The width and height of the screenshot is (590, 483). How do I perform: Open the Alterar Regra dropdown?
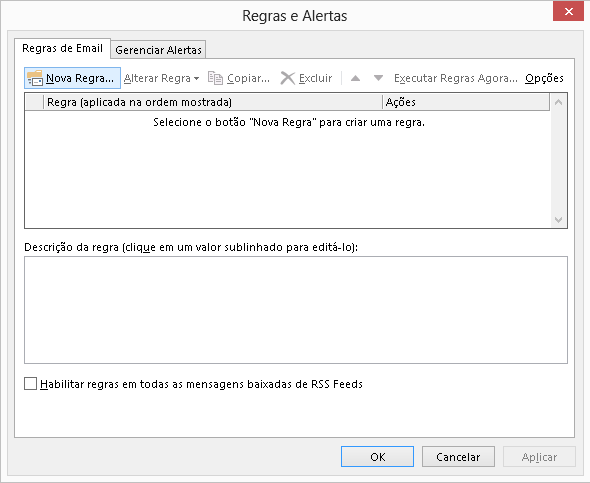161,78
